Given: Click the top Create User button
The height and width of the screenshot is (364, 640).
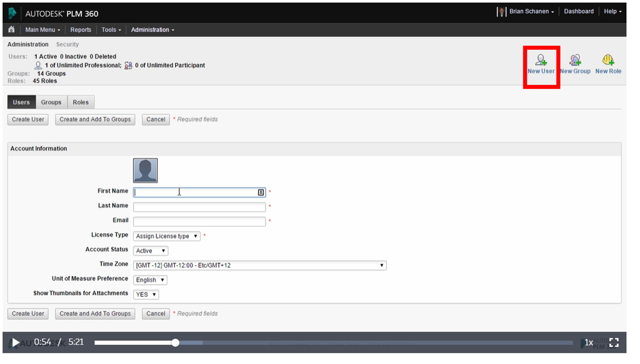Looking at the screenshot, I should point(28,119).
